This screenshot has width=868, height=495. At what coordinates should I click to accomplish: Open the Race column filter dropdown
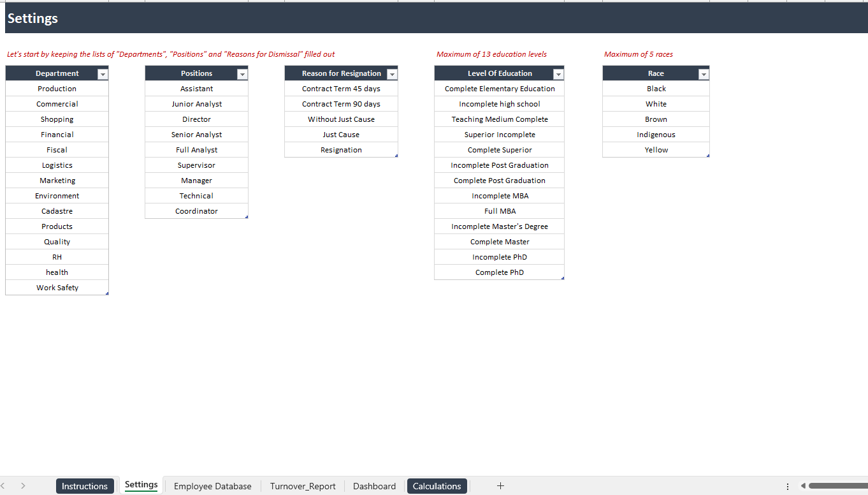pyautogui.click(x=703, y=73)
